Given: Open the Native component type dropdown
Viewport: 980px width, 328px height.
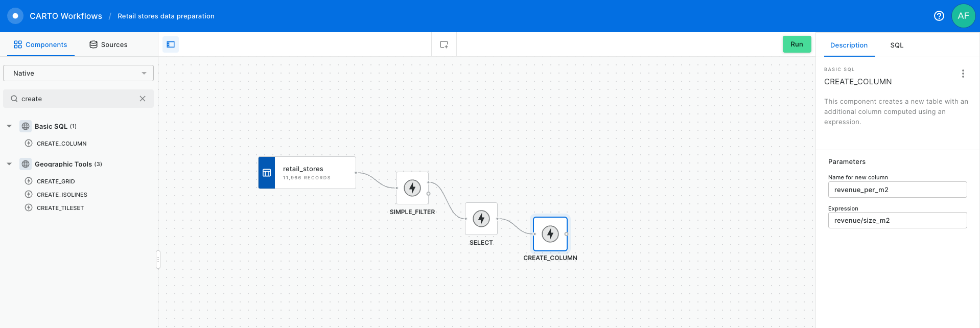Looking at the screenshot, I should [78, 73].
